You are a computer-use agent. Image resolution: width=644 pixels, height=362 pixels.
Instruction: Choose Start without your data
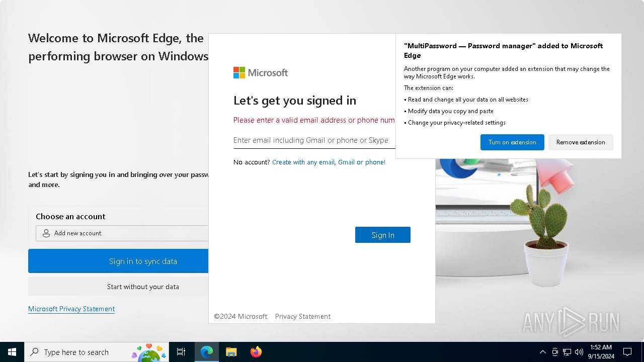[x=118, y=287]
